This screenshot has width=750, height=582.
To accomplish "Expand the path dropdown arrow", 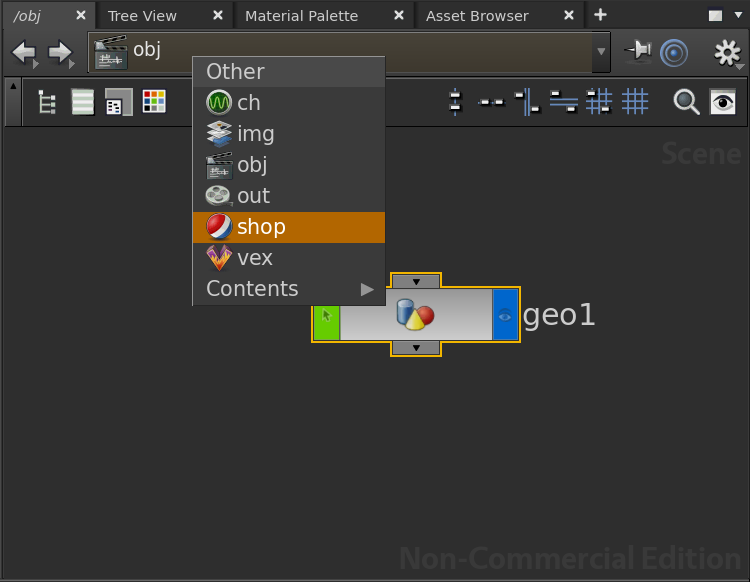I will click(x=601, y=52).
